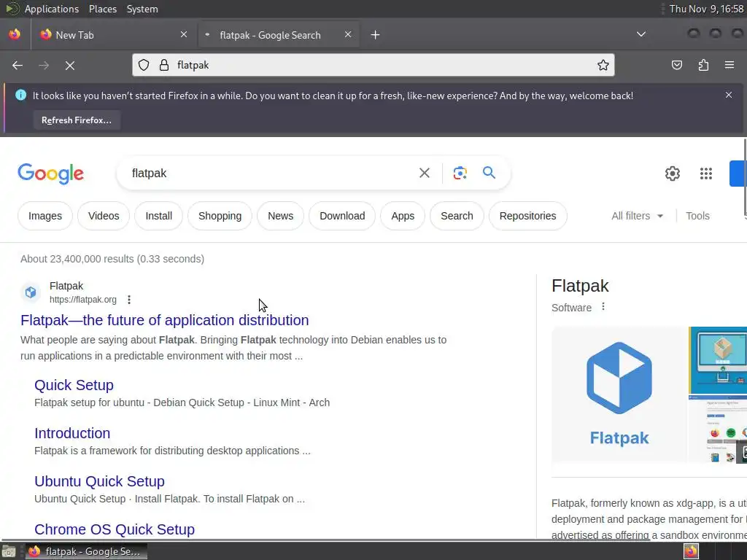
Task: Open the computer box thumbnail image
Action: click(x=718, y=360)
